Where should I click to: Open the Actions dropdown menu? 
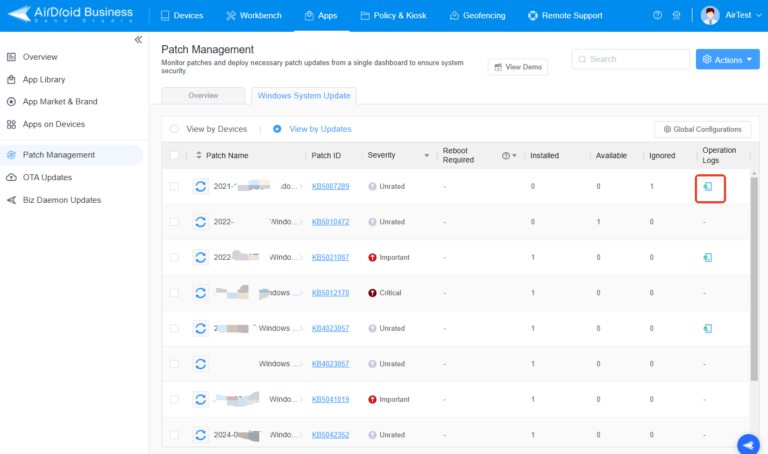727,60
